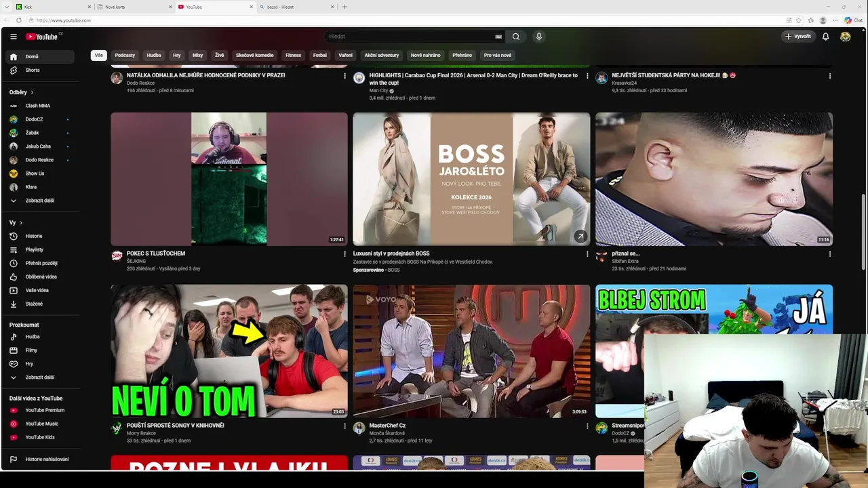Screen dimensions: 868x488
Task: Open Vaše videa
Action: pyautogui.click(x=41, y=290)
